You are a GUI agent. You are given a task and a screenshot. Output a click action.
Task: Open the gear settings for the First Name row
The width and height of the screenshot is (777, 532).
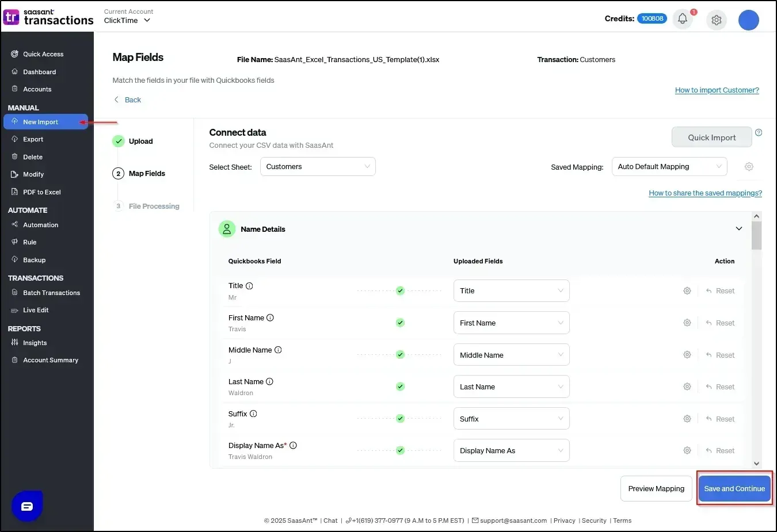[x=687, y=323]
